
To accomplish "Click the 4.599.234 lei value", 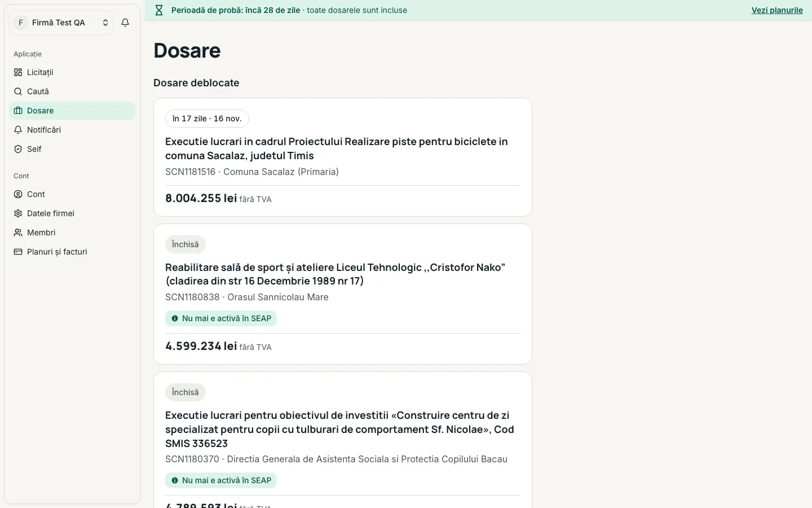I will click(x=201, y=346).
